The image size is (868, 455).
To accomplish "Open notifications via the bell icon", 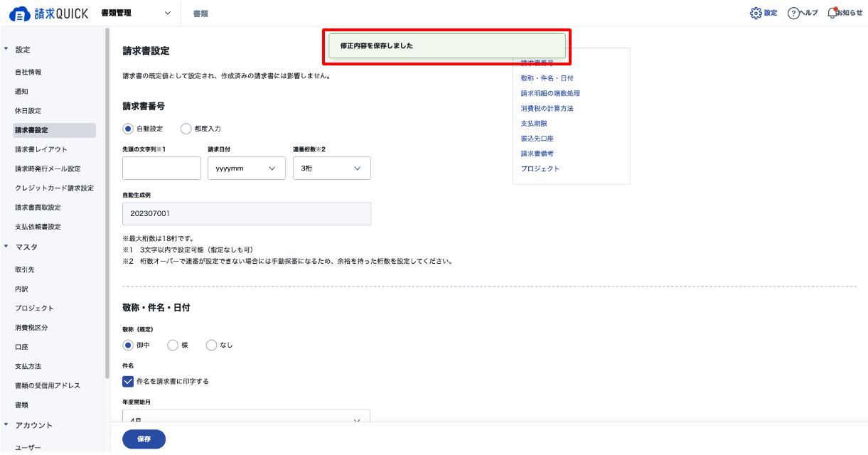I will [832, 14].
